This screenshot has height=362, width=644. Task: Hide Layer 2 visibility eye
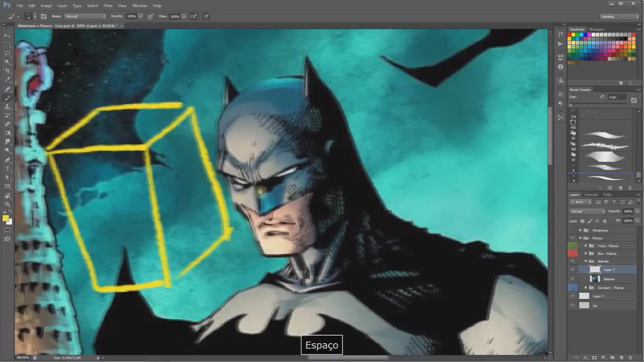573,269
